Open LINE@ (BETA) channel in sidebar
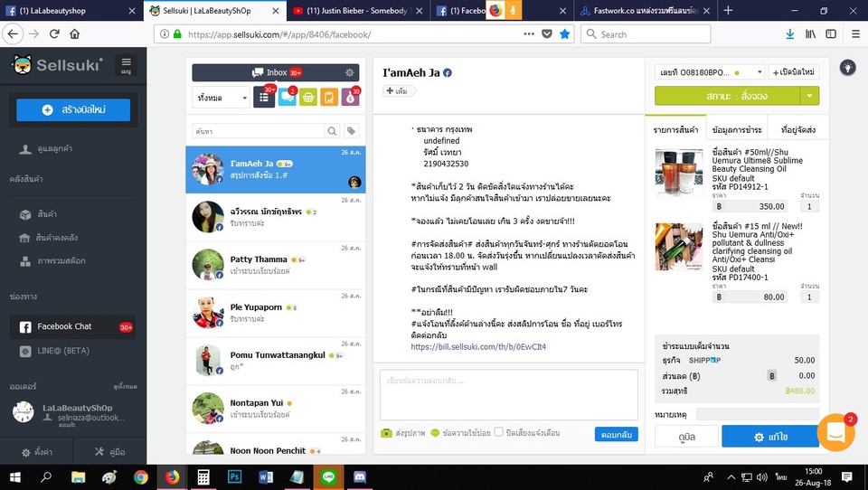The width and height of the screenshot is (868, 490). coord(63,351)
